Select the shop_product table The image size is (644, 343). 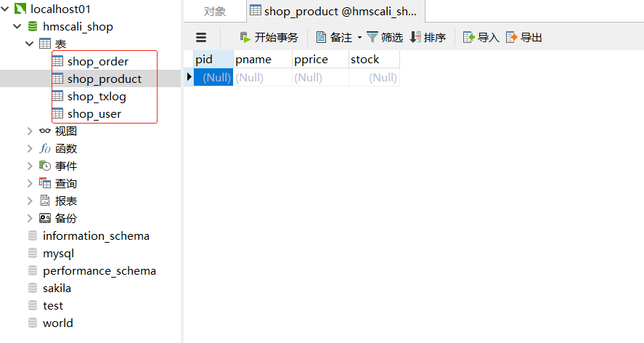(x=105, y=78)
